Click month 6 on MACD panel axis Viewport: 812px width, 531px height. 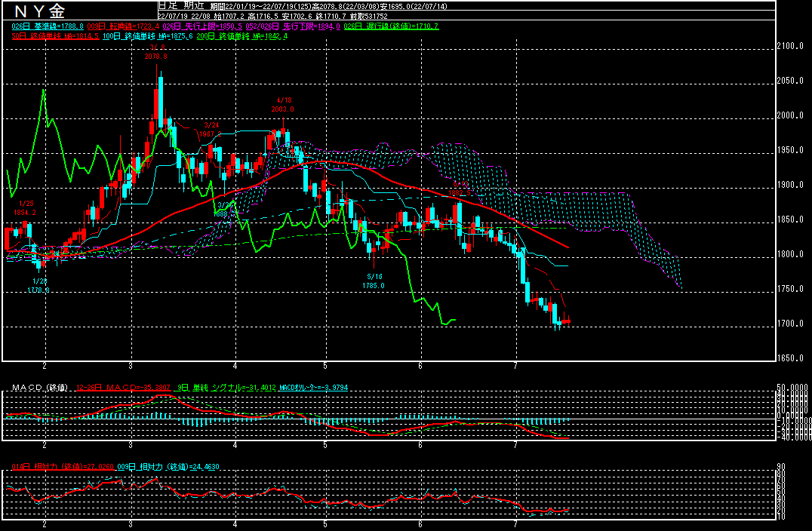420,445
